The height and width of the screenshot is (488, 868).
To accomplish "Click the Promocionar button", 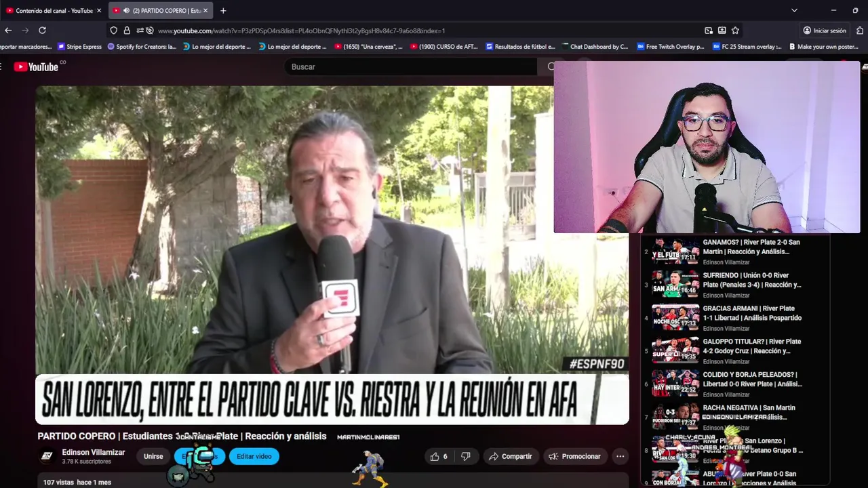I will pos(575,457).
